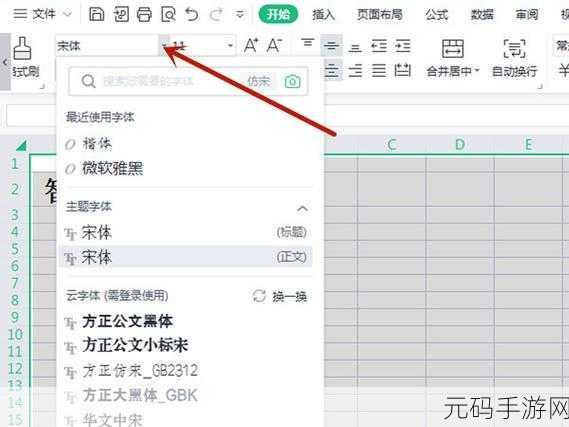
Task: Select row 1 header
Action: point(15,164)
